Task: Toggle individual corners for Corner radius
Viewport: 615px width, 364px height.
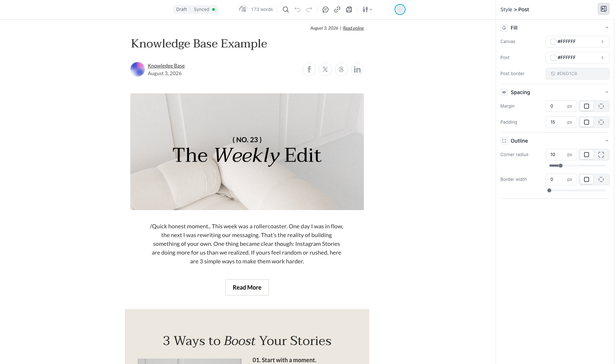Action: coord(601,155)
